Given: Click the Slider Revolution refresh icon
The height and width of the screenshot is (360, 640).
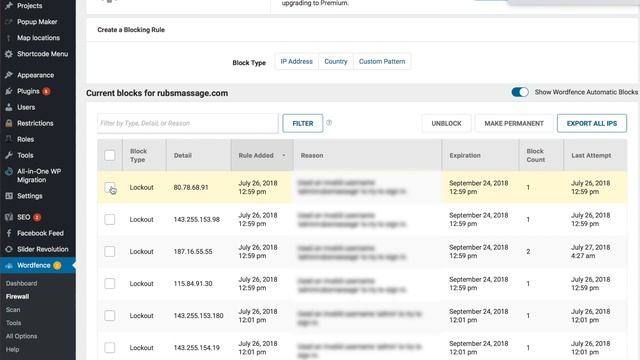Looking at the screenshot, I should 9,249.
